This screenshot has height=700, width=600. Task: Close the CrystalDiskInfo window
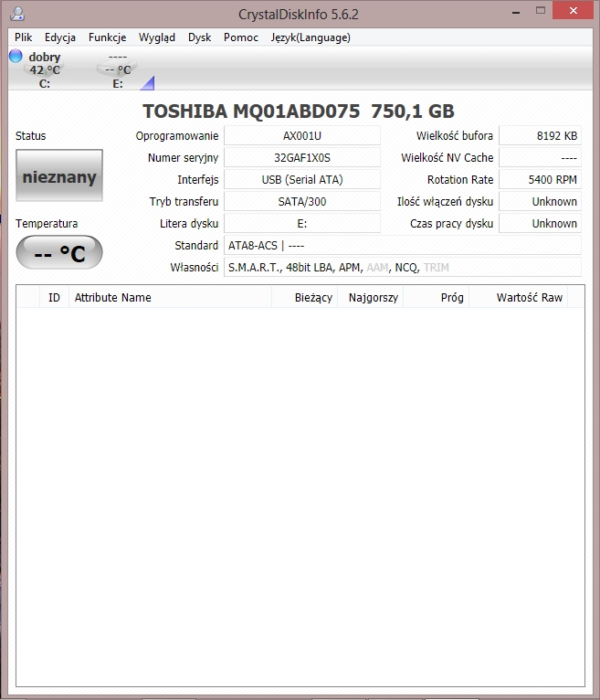[x=574, y=10]
